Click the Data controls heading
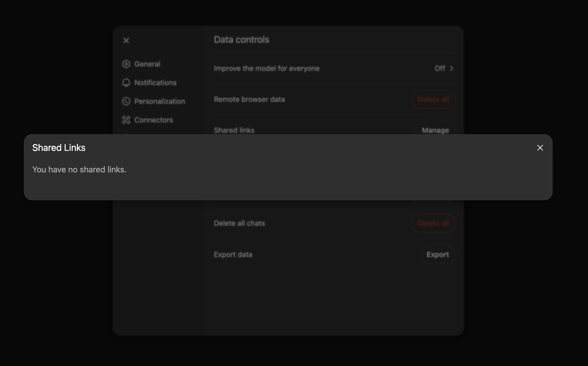The height and width of the screenshot is (366, 588). pyautogui.click(x=242, y=40)
